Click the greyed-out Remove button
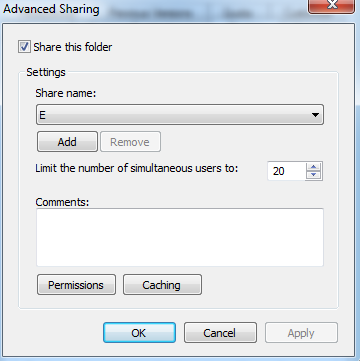Screen dimensions: 360x361 (130, 142)
